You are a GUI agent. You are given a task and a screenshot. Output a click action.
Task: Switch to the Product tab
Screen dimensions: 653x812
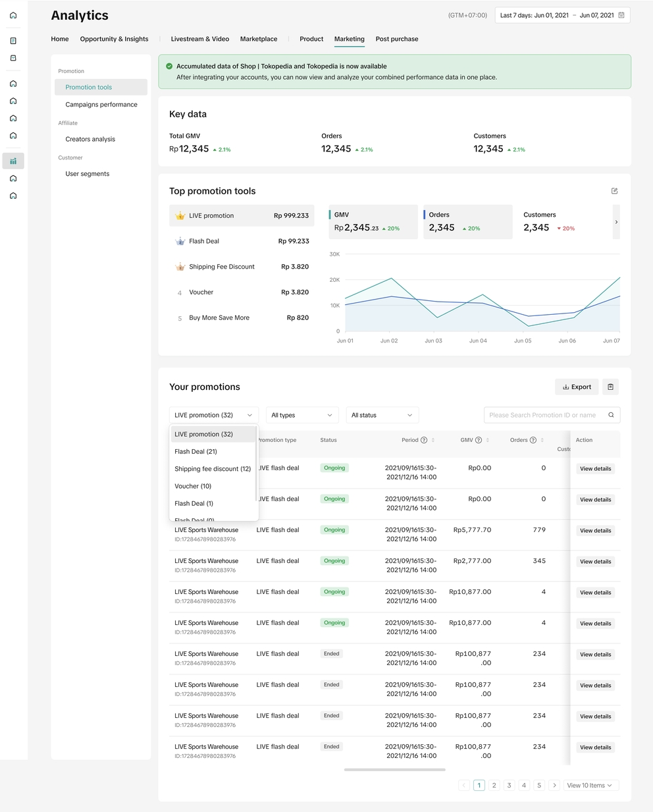(x=311, y=39)
